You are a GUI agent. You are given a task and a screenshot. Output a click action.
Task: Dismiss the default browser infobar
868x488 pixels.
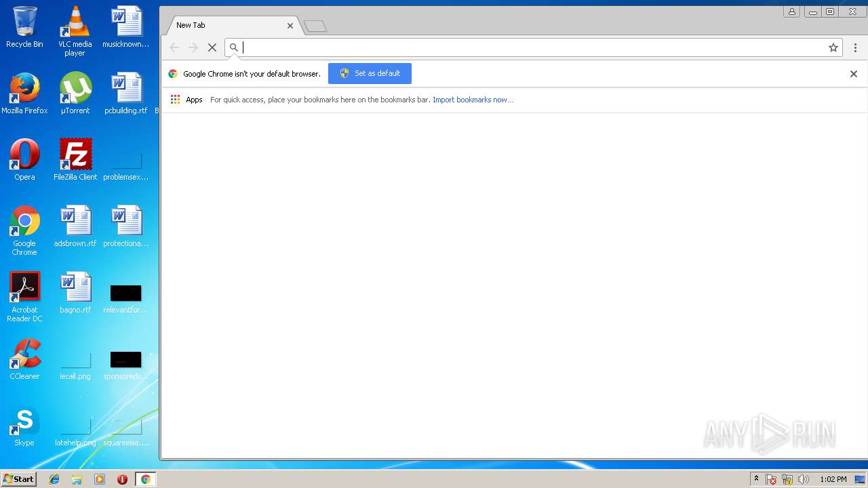(x=854, y=74)
